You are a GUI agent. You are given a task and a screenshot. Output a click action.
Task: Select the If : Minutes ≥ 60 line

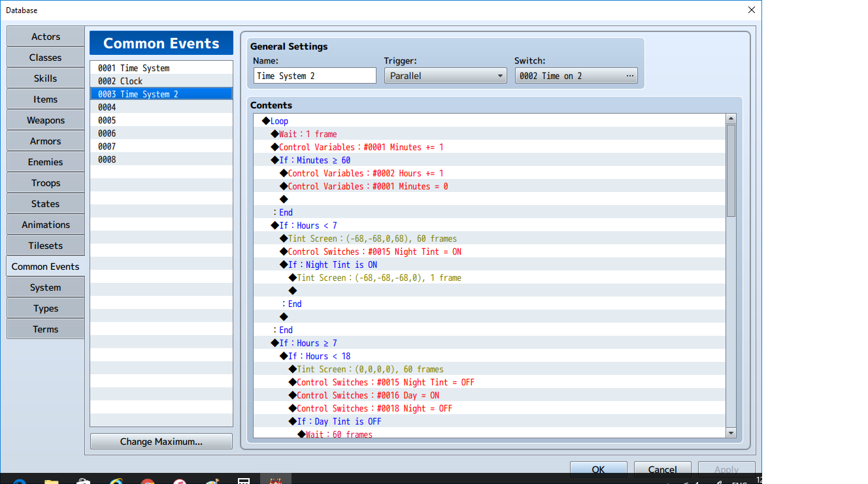pos(490,160)
